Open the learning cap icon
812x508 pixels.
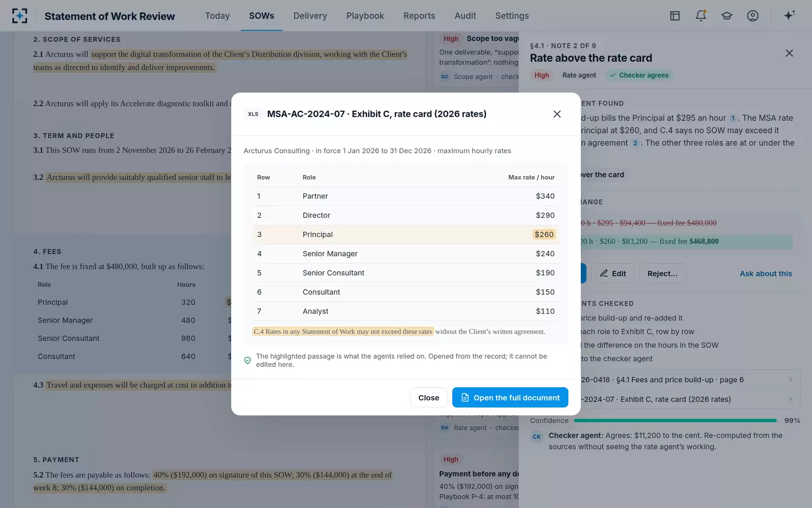727,16
